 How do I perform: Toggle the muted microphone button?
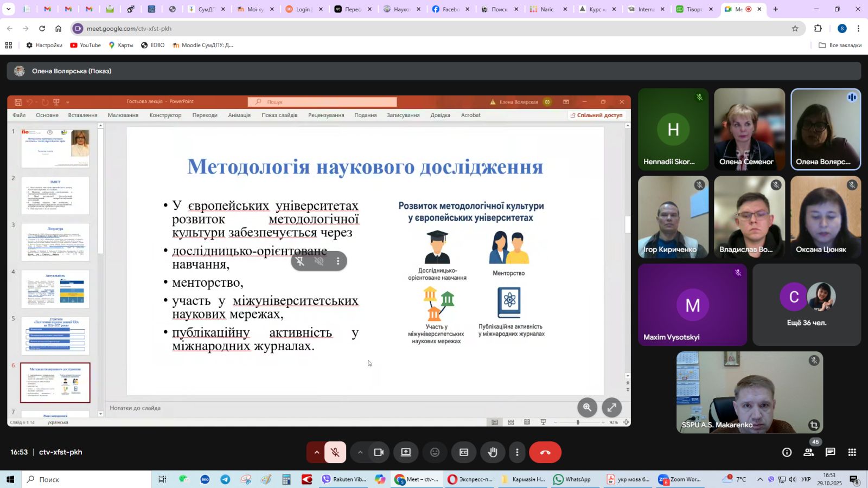(x=335, y=452)
